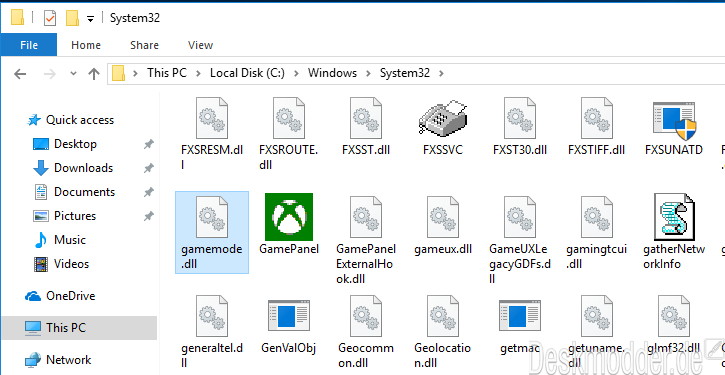Switch to the Share ribbon tab
Screen dimensions: 725x375
(x=144, y=45)
